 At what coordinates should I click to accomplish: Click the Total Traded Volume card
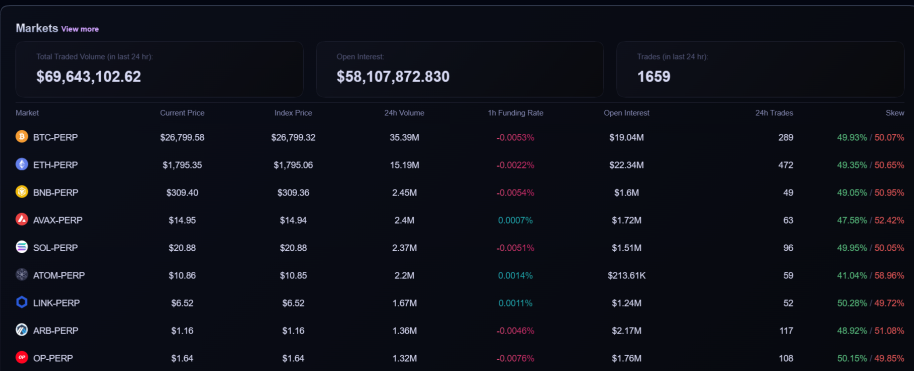click(x=159, y=69)
